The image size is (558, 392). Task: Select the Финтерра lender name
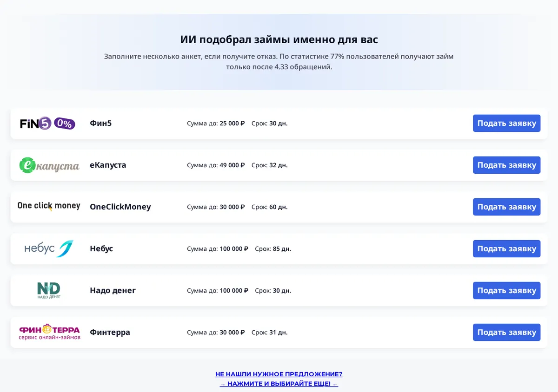pos(110,332)
